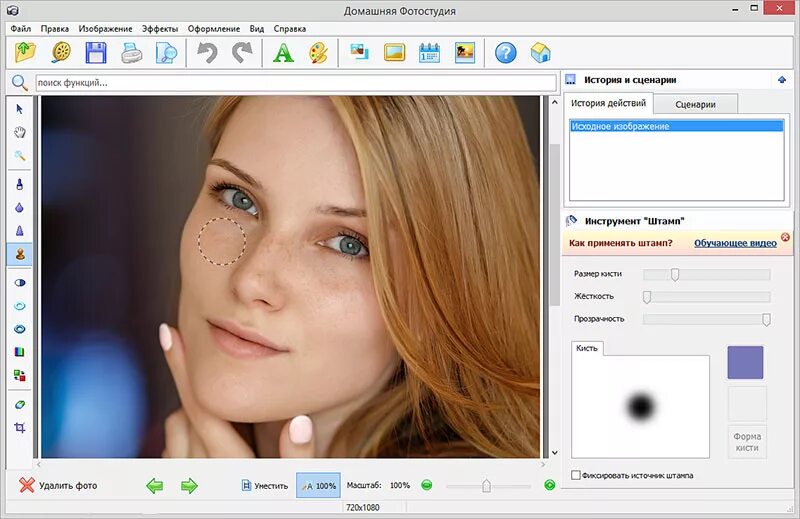The height and width of the screenshot is (519, 800).
Task: Open the Обучающее видео link
Action: coord(735,243)
